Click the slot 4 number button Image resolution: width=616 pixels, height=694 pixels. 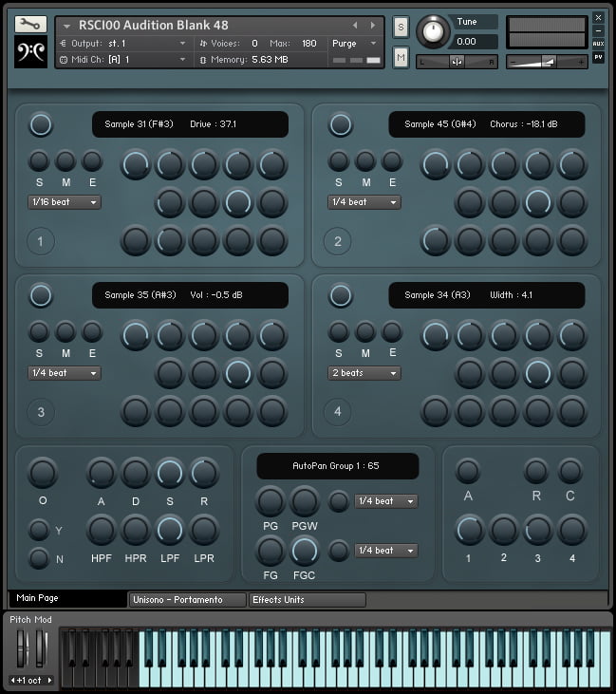click(x=338, y=412)
